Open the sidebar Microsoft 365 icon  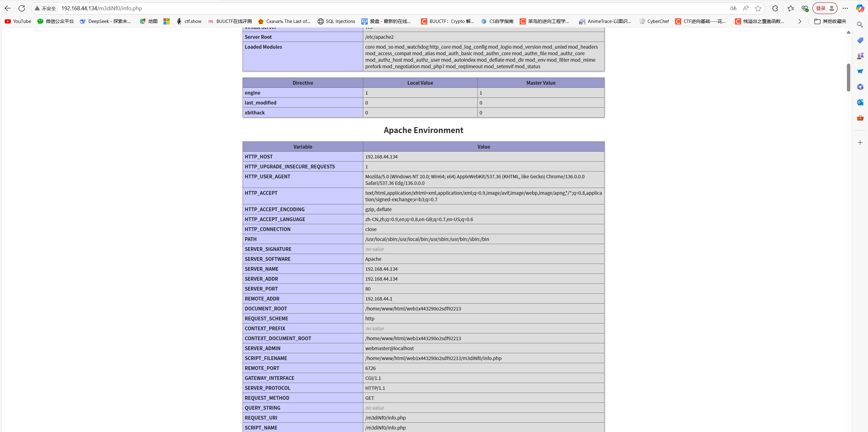(860, 87)
